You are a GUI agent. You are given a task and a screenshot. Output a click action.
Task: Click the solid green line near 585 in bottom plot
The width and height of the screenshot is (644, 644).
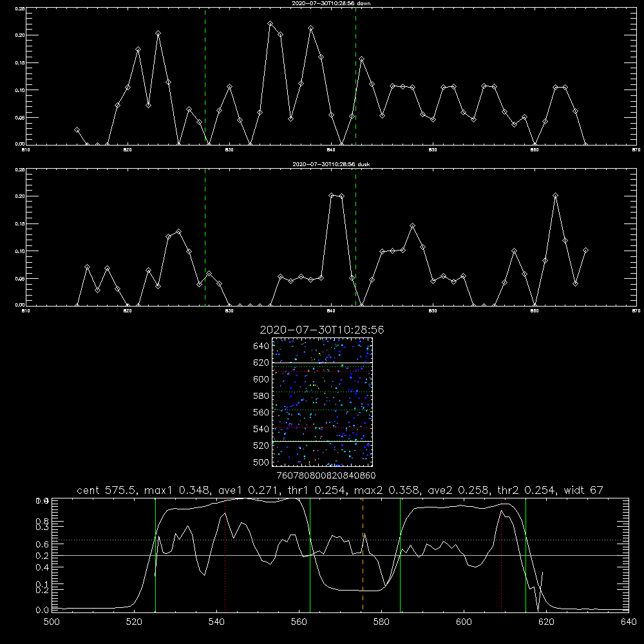click(x=400, y=554)
